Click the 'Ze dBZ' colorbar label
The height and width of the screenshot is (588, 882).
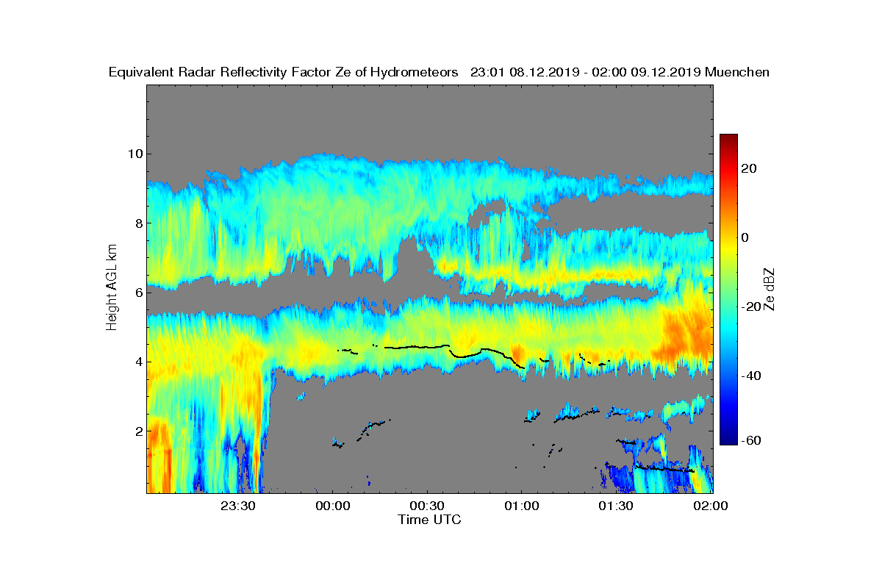(770, 289)
